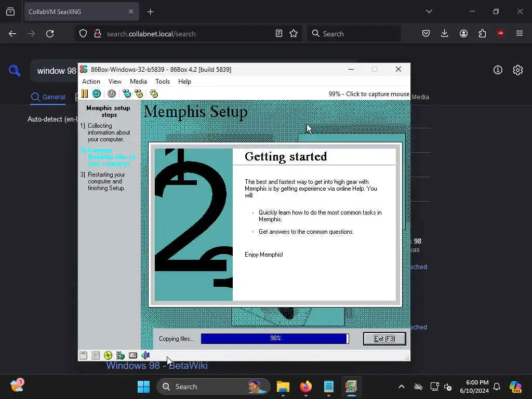
Task: Open uBlock Origin extension icon
Action: [x=500, y=33]
